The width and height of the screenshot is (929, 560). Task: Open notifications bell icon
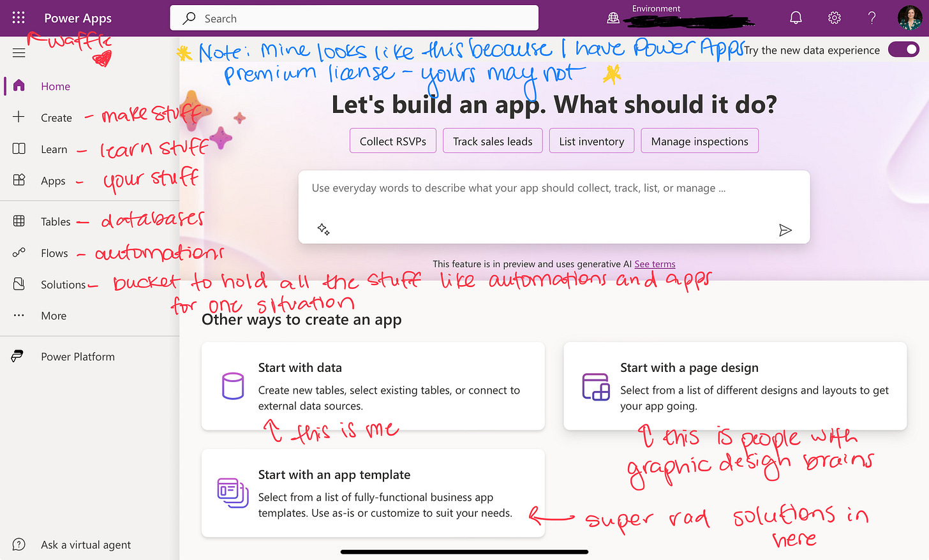click(x=796, y=18)
